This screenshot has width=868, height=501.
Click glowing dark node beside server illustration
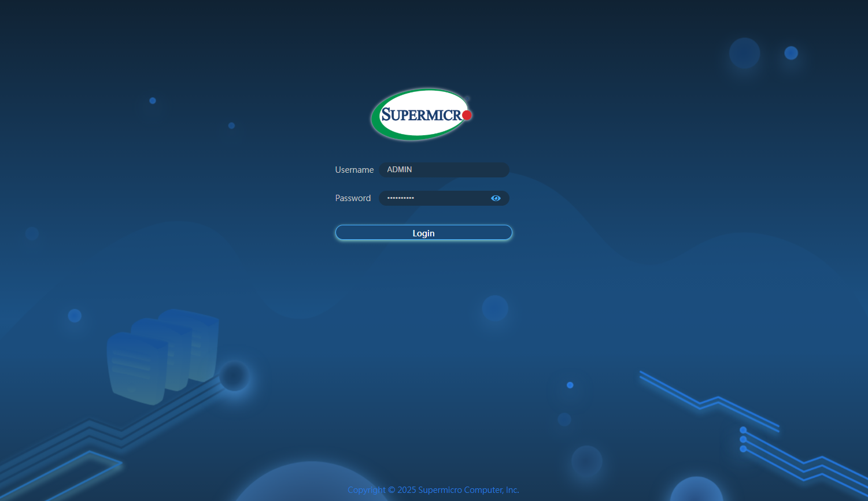pyautogui.click(x=234, y=376)
